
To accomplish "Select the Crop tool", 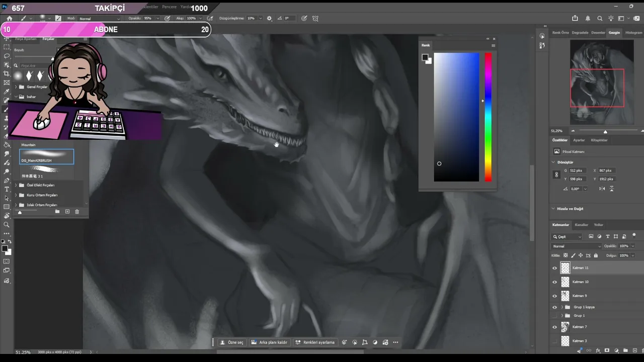I will 7,74.
